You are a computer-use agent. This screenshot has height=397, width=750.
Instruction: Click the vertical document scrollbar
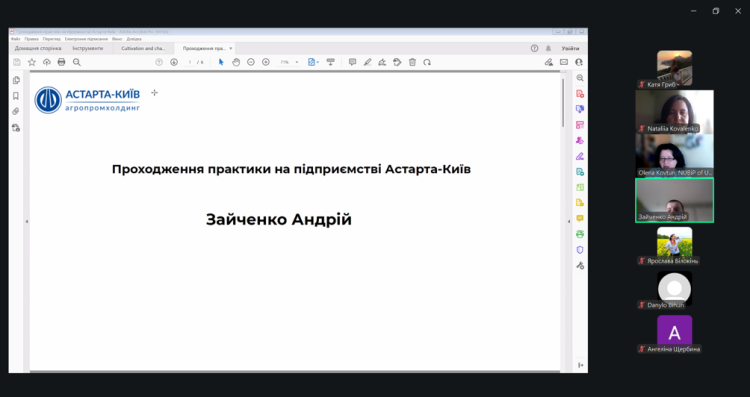(x=563, y=103)
